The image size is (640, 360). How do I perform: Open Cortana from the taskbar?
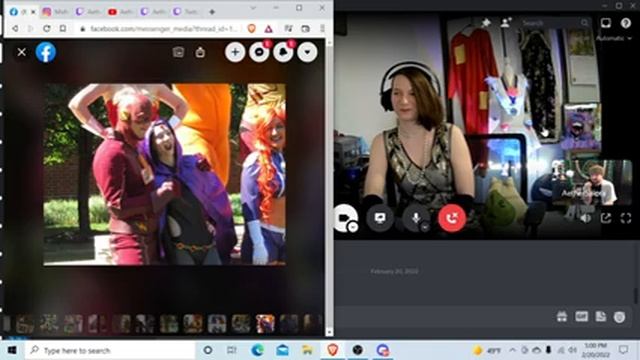pos(208,350)
